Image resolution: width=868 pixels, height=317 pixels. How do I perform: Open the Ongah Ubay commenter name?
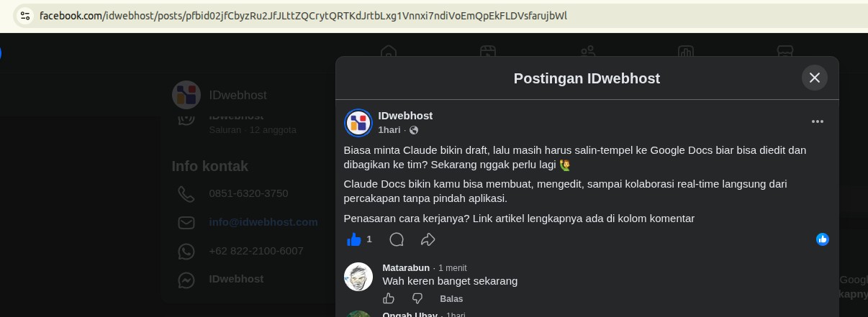click(x=410, y=315)
